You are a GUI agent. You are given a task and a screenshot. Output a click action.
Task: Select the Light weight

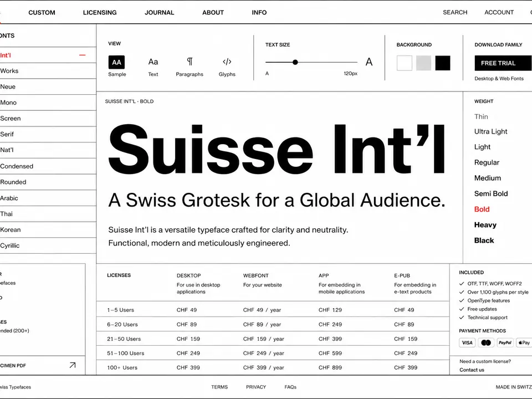[483, 147]
